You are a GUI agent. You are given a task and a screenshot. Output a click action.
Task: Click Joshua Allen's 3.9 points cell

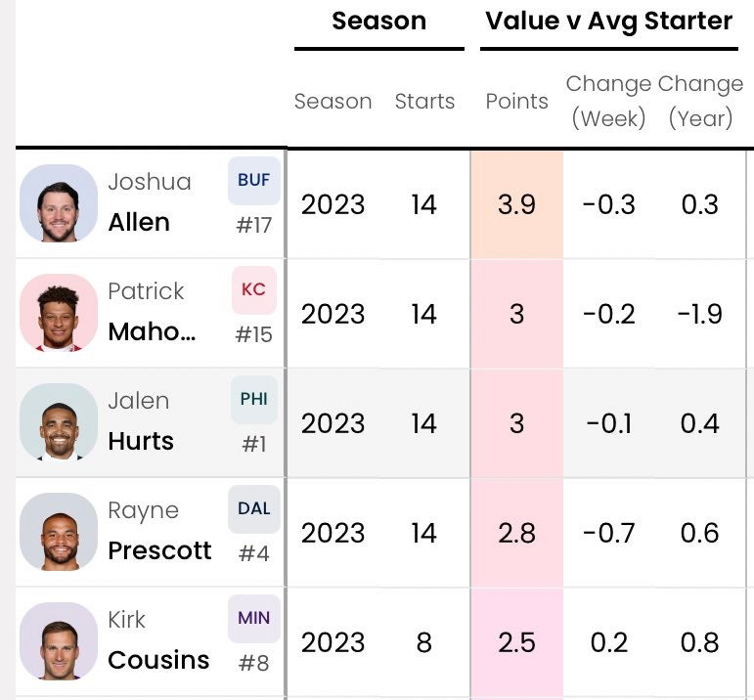516,204
